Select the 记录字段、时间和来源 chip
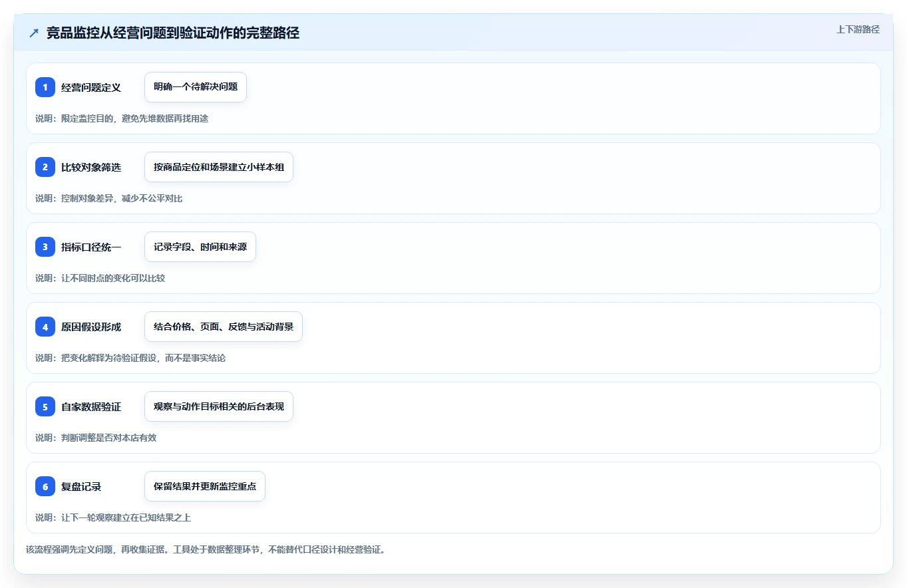 tap(200, 247)
